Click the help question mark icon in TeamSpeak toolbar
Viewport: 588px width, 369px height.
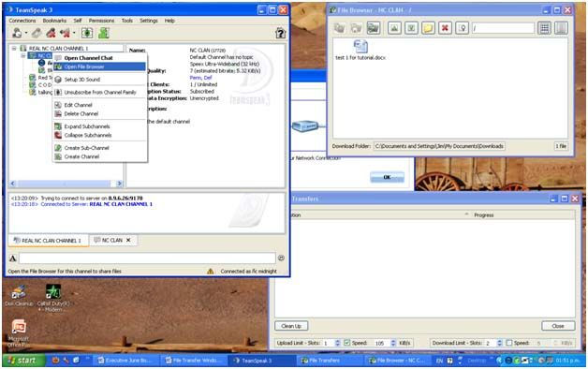point(281,33)
